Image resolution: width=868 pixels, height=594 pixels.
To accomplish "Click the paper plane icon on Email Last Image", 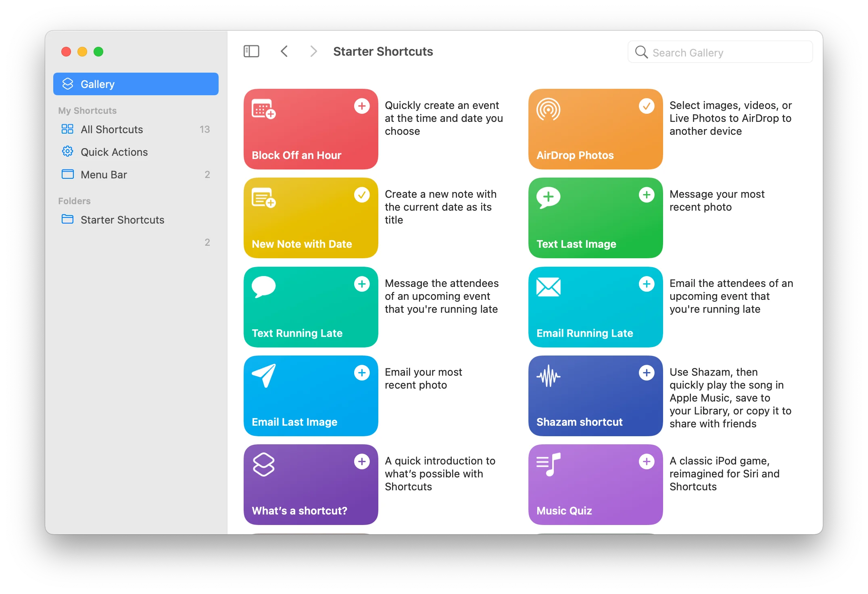I will click(264, 376).
